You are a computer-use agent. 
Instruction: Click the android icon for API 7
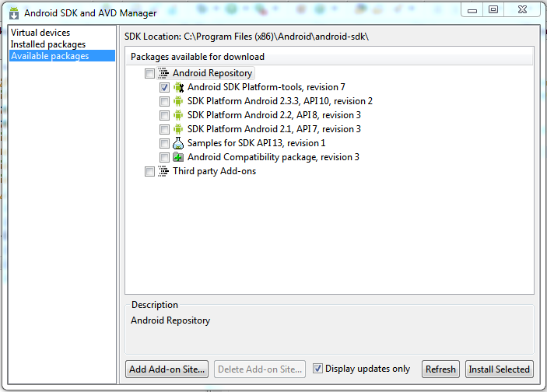(178, 129)
